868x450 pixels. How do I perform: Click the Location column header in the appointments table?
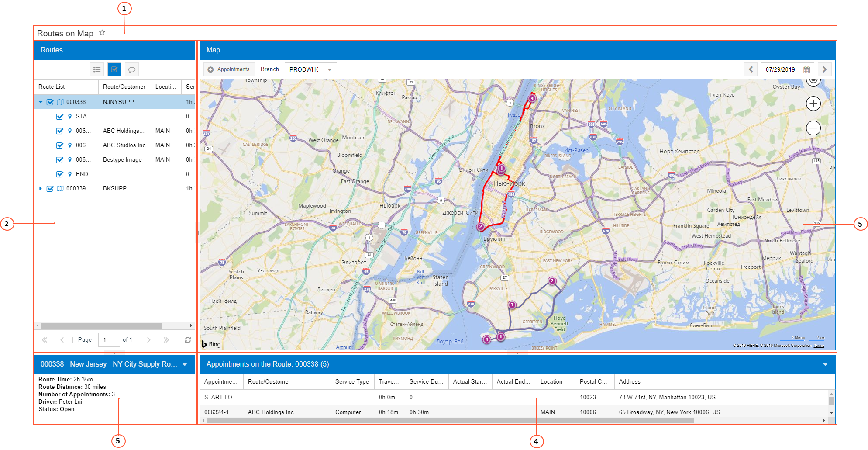click(555, 381)
